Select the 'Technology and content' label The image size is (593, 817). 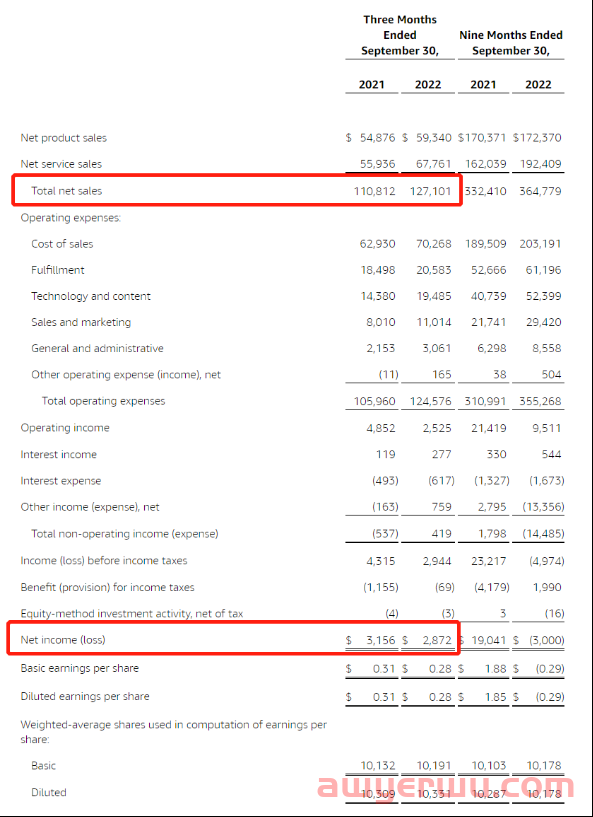pyautogui.click(x=91, y=296)
